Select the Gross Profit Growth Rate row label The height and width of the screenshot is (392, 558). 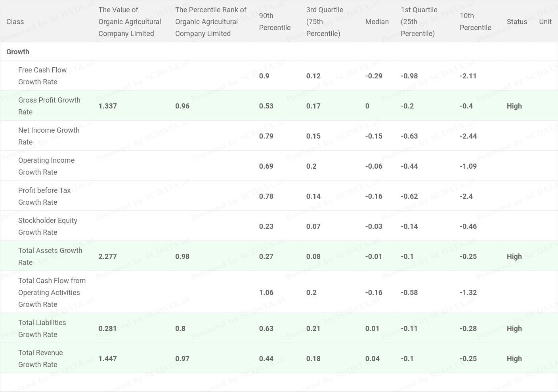tap(49, 106)
